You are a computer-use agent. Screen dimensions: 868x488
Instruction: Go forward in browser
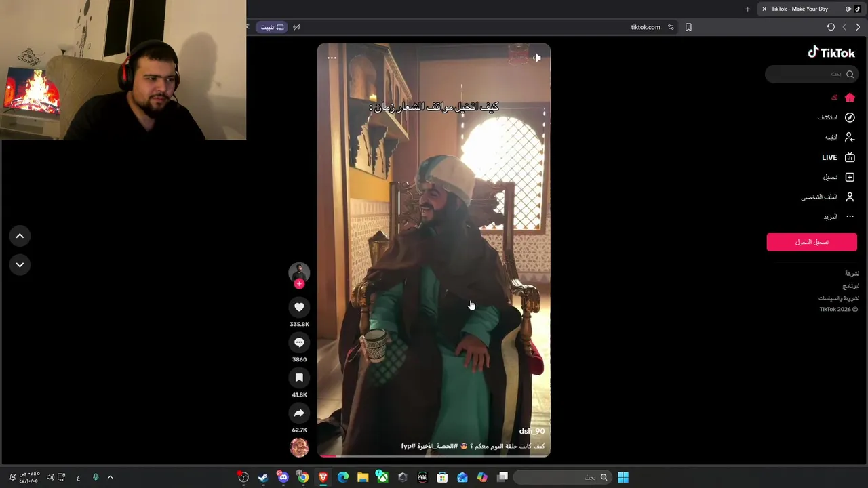844,27
